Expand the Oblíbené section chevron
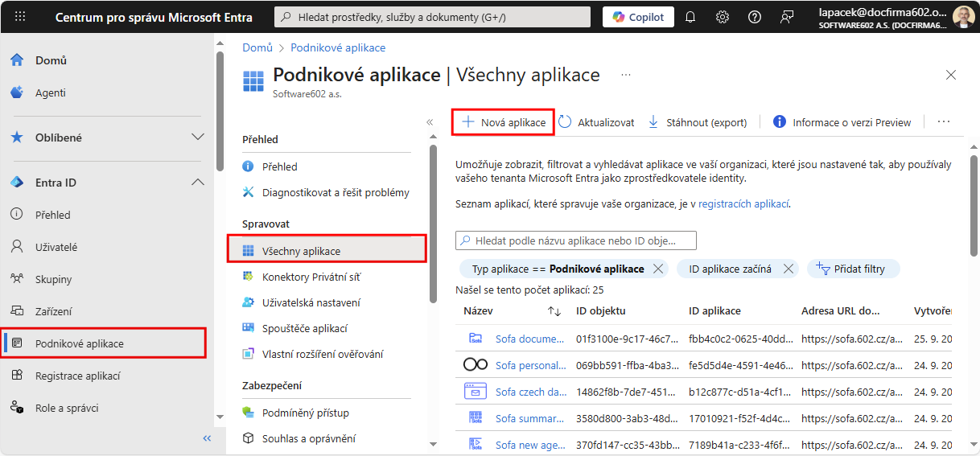 coord(197,138)
